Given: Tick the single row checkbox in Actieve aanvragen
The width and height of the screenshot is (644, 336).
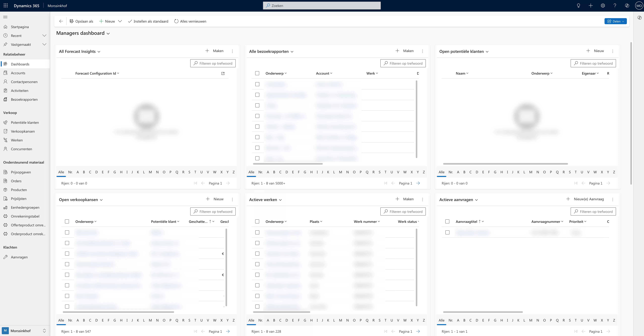Looking at the screenshot, I should (x=447, y=232).
